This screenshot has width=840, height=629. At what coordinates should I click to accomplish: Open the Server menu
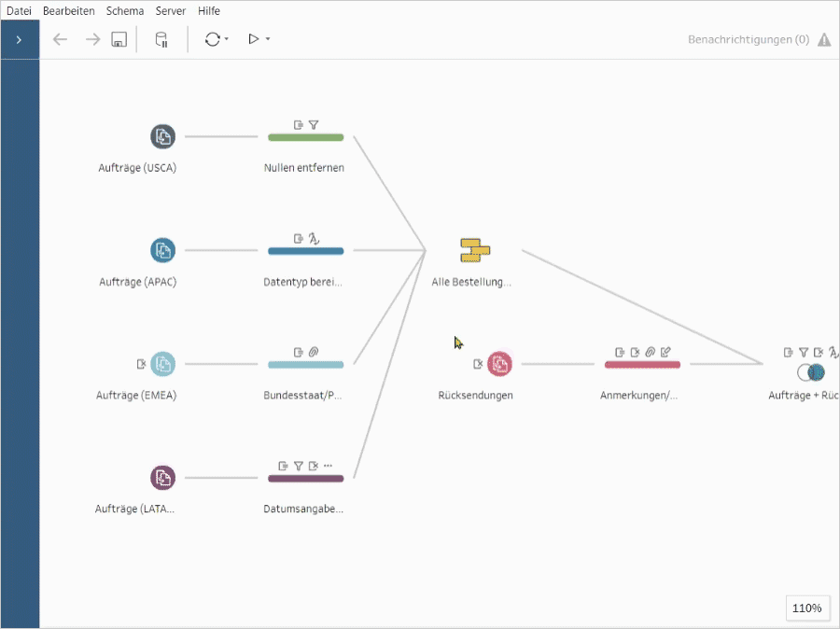[171, 10]
